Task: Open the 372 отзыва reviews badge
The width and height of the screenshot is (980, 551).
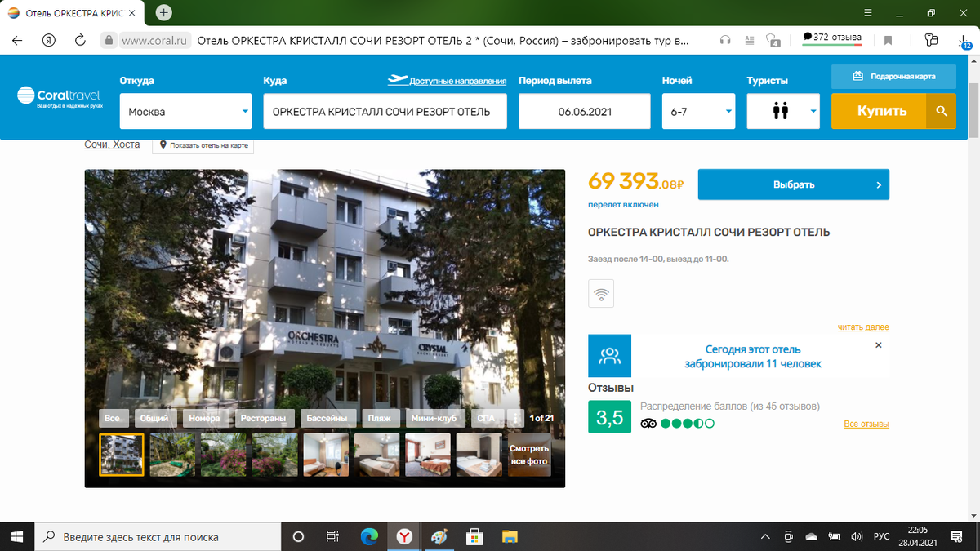Action: [x=831, y=38]
